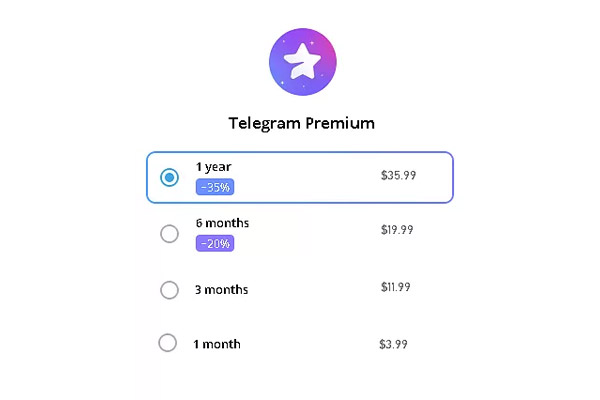
Task: Click the $35.99 yearly price
Action: click(398, 175)
